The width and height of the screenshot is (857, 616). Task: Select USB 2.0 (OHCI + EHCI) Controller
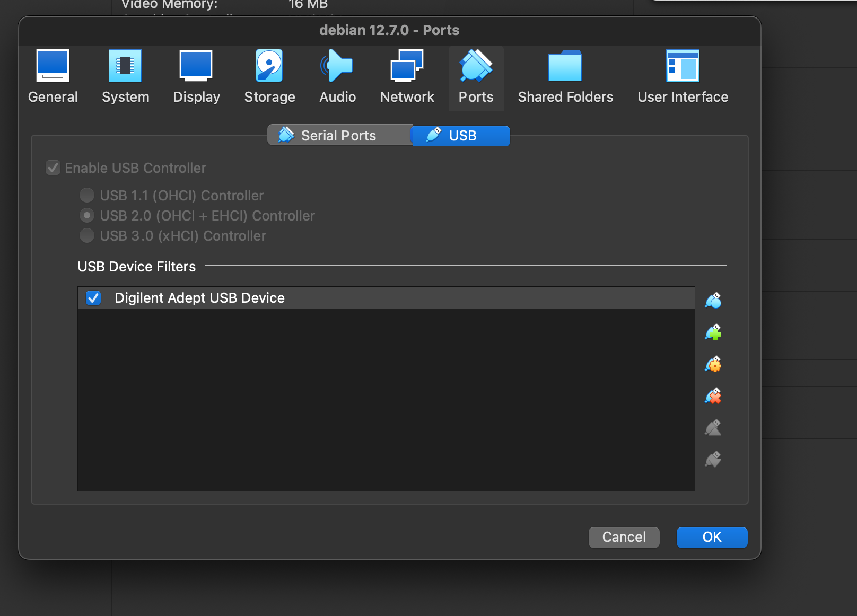click(87, 215)
